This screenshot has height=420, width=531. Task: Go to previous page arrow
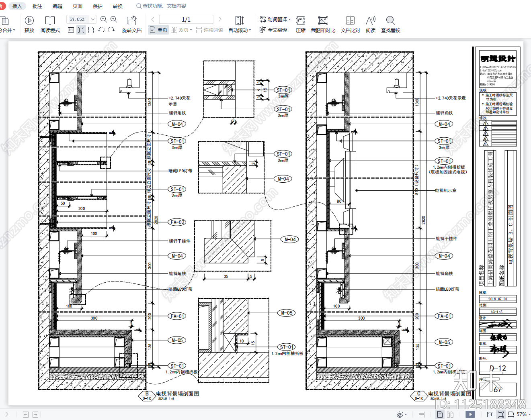[x=153, y=19]
